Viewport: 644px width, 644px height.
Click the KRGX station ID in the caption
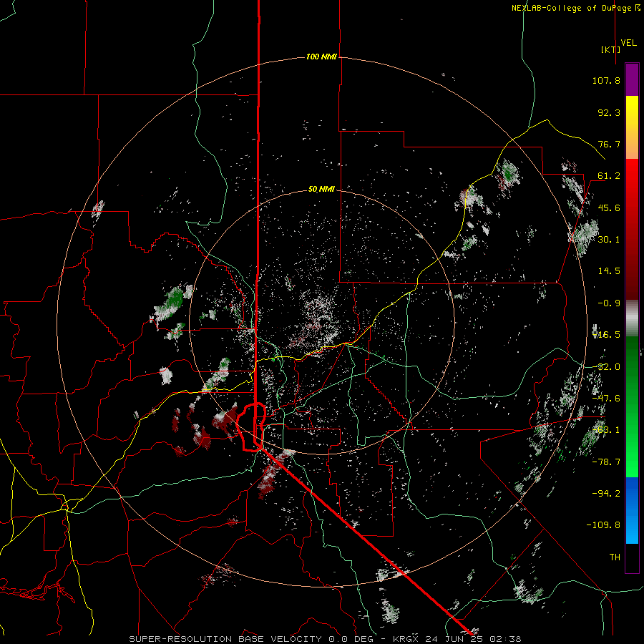pyautogui.click(x=406, y=639)
